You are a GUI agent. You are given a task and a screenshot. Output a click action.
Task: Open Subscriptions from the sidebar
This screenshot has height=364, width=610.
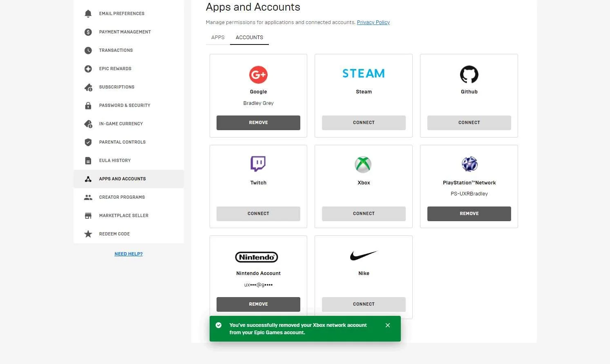[x=129, y=87]
